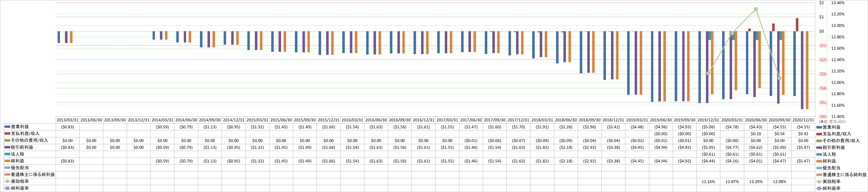
Task: Select the 税引前利益 row label in the table
Action: coord(22,147)
